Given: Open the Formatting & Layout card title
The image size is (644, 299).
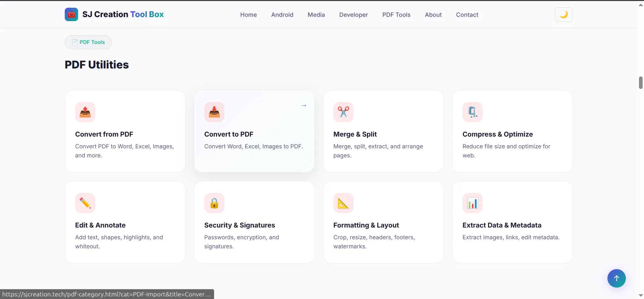Looking at the screenshot, I should click(366, 225).
